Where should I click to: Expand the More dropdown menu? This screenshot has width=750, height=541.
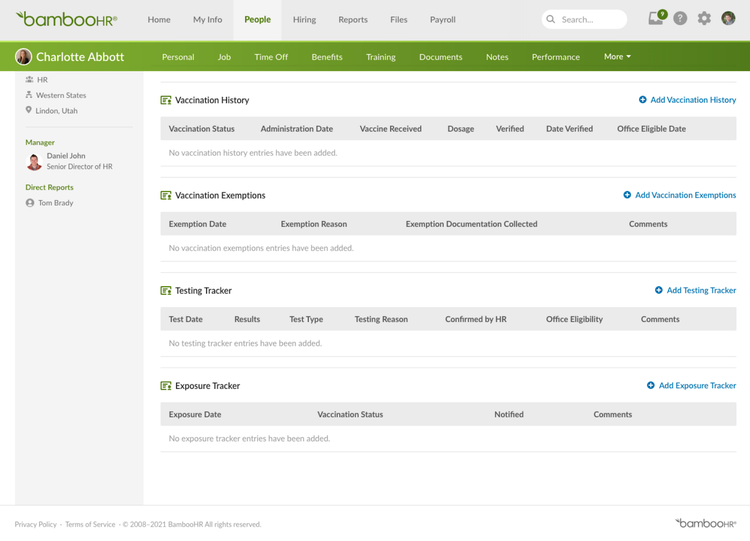click(x=617, y=56)
